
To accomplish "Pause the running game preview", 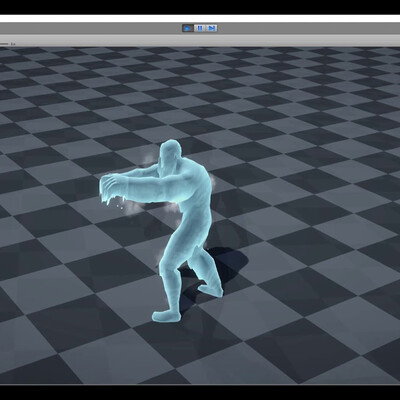I will [200, 28].
